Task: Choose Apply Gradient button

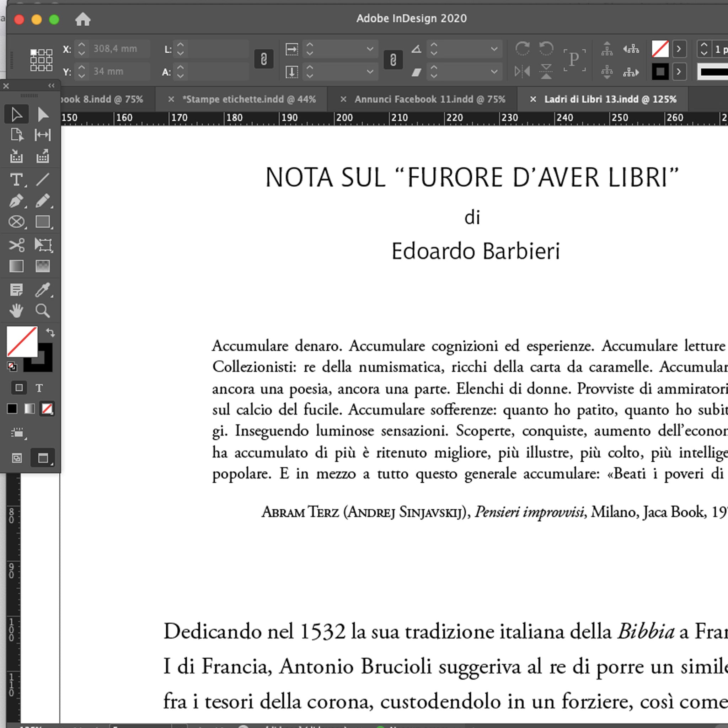Action: [x=30, y=409]
